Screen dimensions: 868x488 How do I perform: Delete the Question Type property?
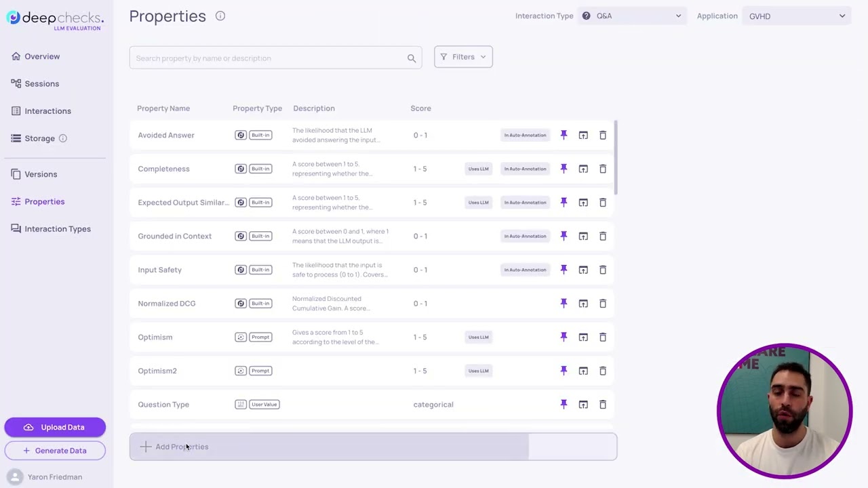(603, 404)
